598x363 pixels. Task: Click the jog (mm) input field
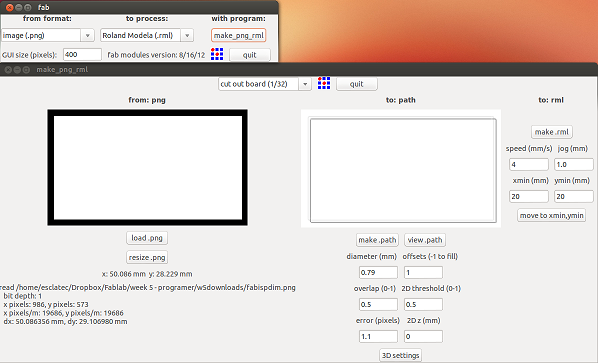pyautogui.click(x=574, y=164)
